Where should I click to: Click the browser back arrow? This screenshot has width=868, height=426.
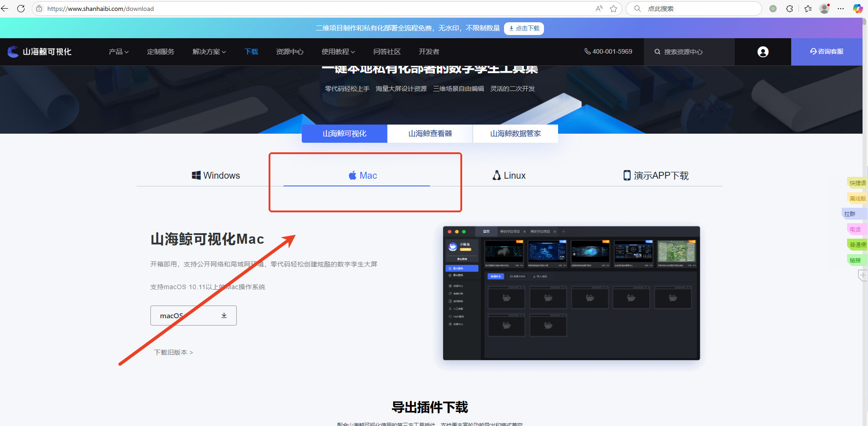coord(5,9)
